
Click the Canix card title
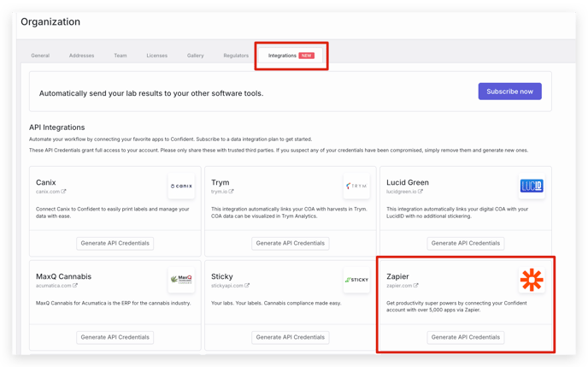click(46, 182)
